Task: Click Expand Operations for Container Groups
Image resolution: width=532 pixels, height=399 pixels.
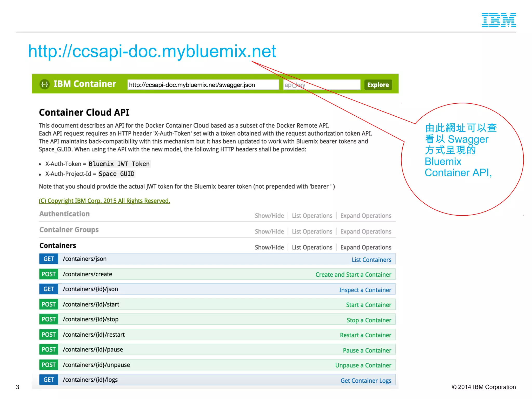Action: pyautogui.click(x=366, y=231)
